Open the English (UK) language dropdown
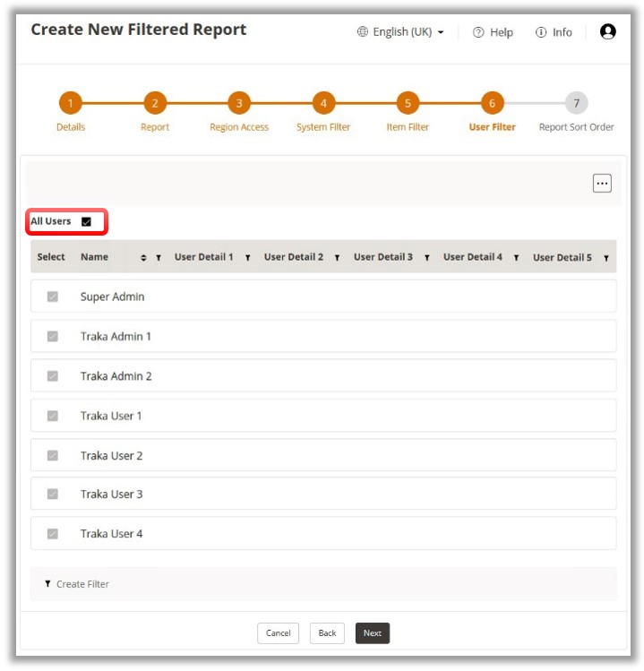 click(x=400, y=32)
